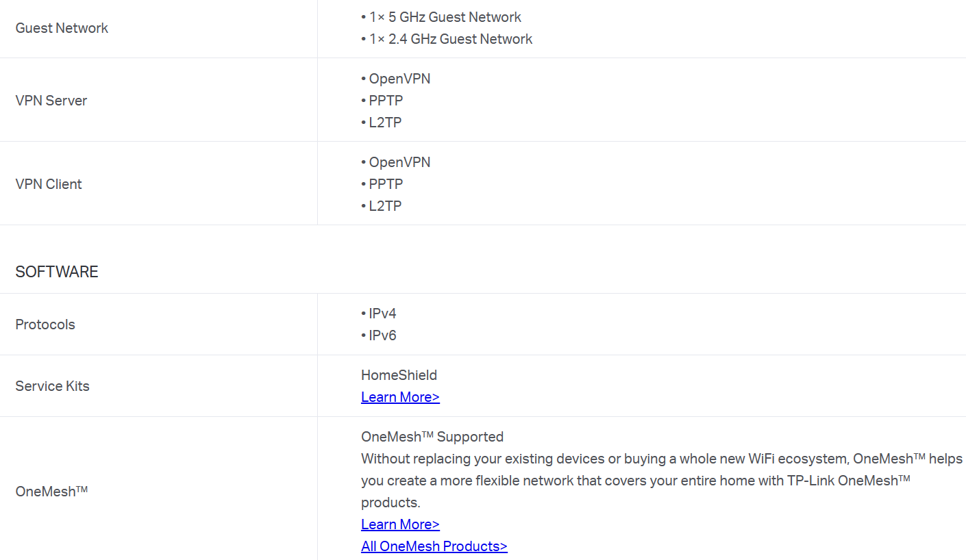Click the Protocols row label
This screenshot has width=966, height=560.
click(45, 324)
